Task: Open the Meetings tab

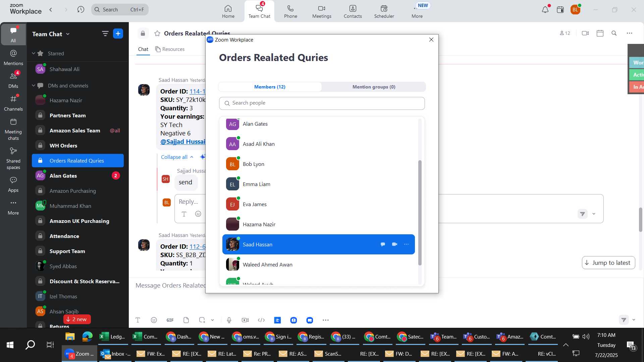Action: [x=322, y=11]
